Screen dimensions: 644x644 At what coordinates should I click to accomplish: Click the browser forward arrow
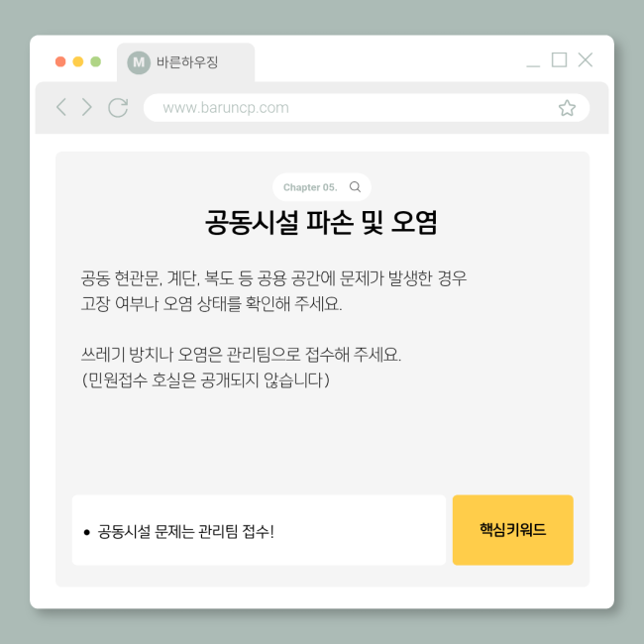click(x=86, y=107)
